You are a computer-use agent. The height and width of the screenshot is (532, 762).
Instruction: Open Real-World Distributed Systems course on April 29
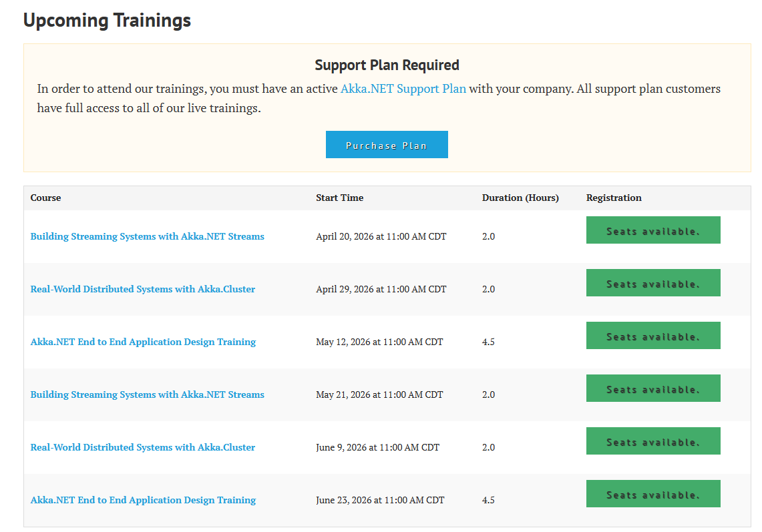click(x=142, y=289)
